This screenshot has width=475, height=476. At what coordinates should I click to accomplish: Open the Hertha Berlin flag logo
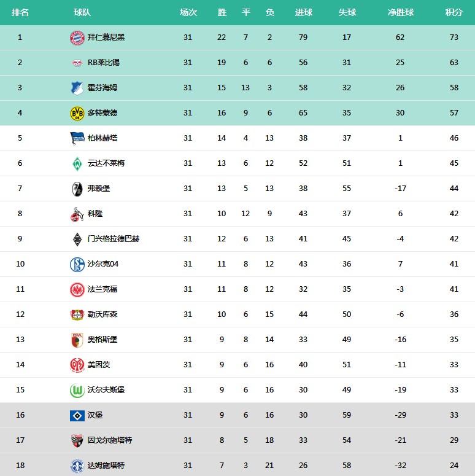coord(77,138)
